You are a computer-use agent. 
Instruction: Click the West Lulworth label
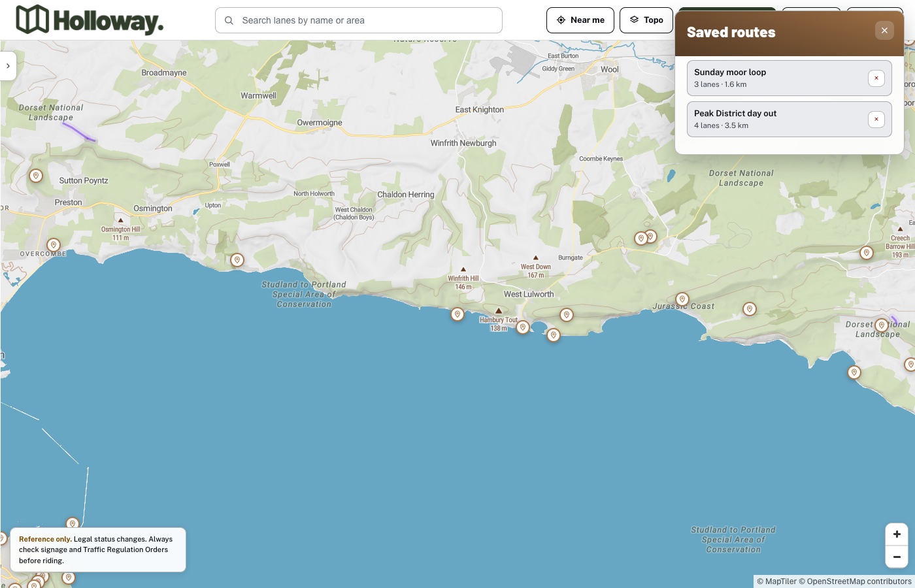529,295
